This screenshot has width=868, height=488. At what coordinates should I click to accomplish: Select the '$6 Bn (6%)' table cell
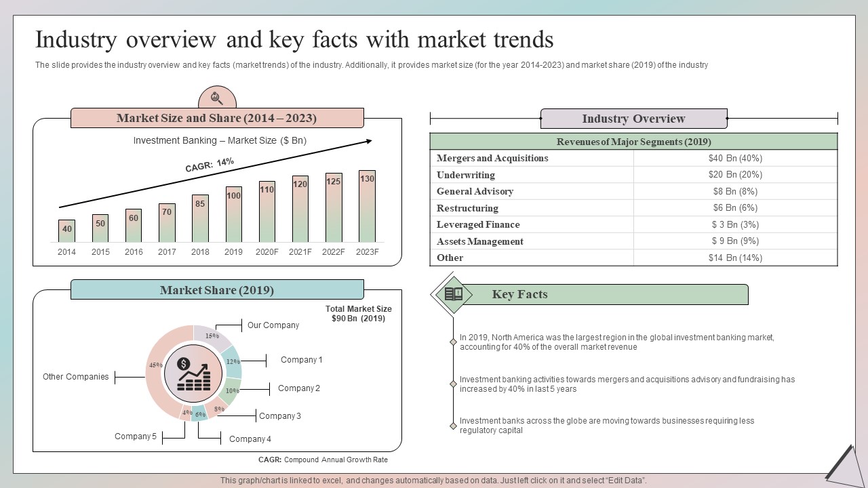735,208
